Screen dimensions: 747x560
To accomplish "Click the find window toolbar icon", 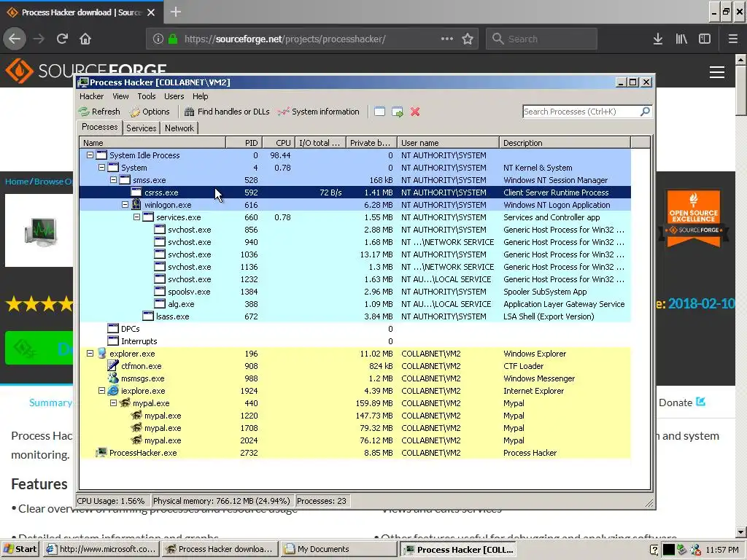I will [379, 112].
